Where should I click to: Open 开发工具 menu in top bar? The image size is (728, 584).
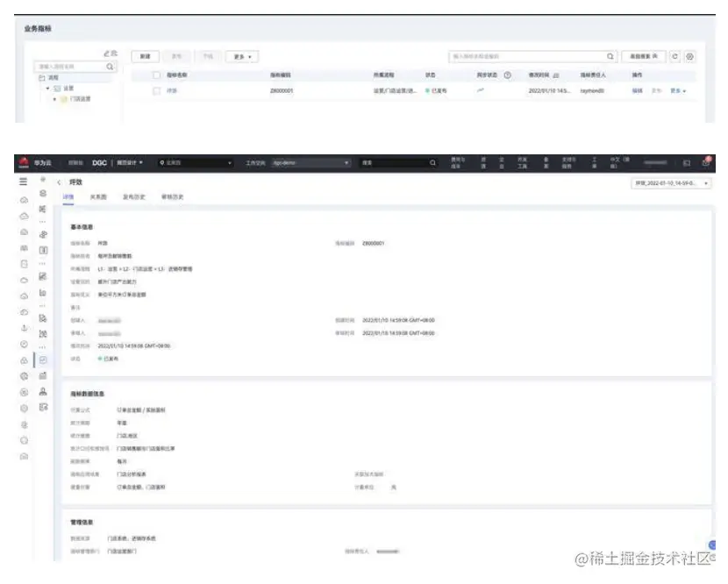523,163
